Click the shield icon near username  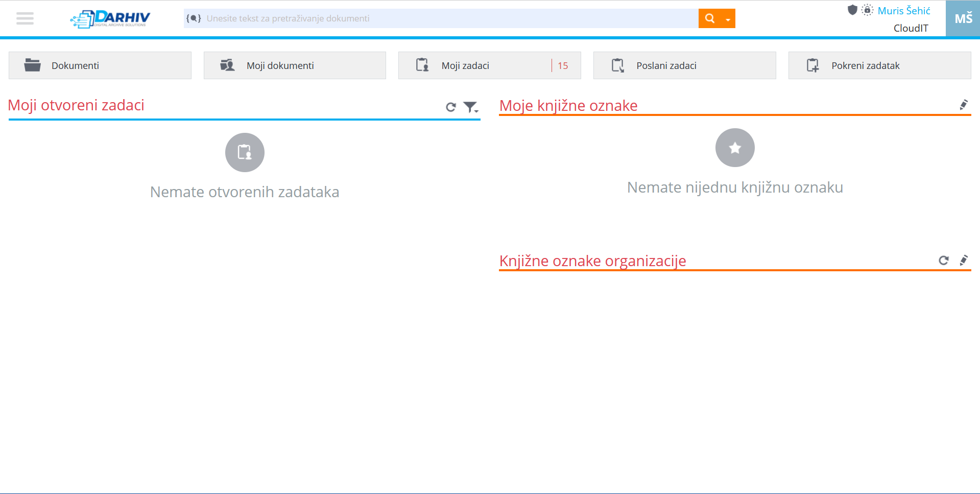coord(852,10)
